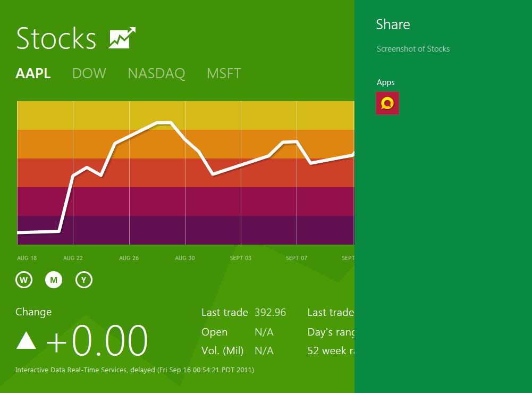Switch to the AAPL tab
532x393 pixels.
pos(33,73)
